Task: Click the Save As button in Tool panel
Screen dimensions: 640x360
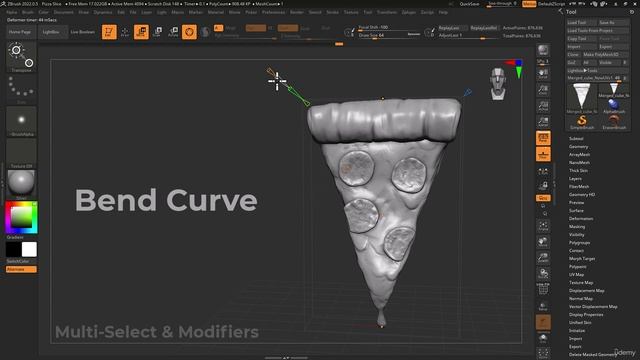Action: point(613,22)
